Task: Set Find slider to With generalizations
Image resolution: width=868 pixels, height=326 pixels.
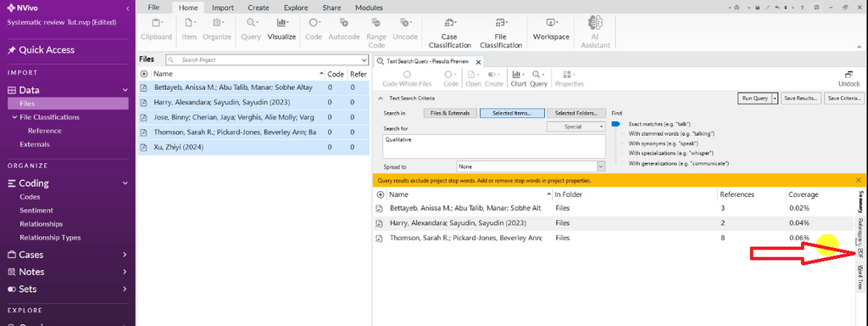Action: click(679, 164)
